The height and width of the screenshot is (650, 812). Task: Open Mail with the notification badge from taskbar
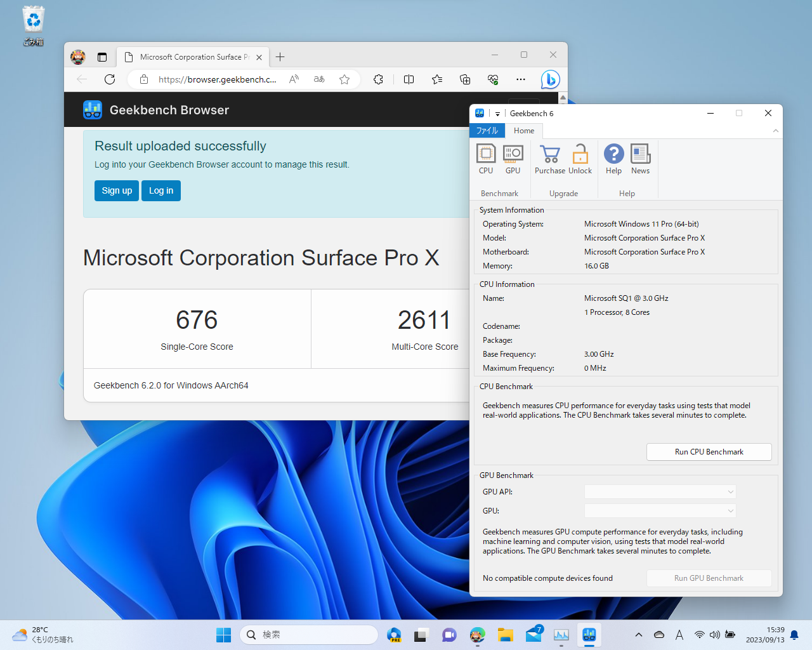[x=533, y=634]
